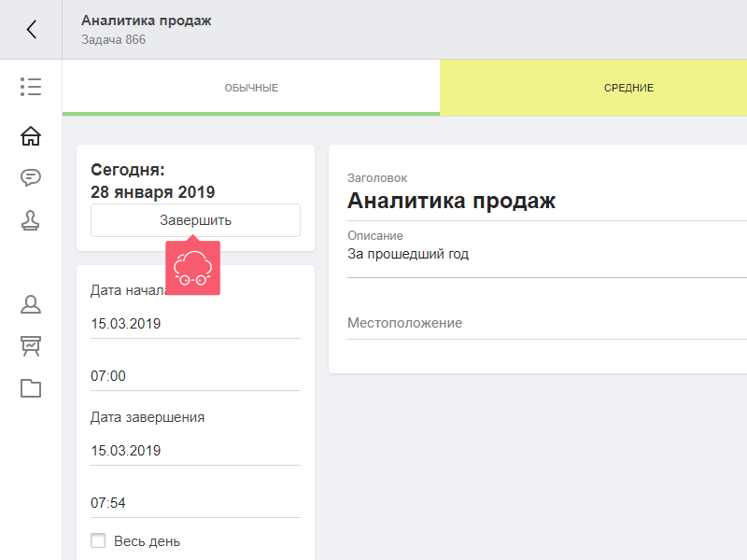Edit the end time field 07:54
The height and width of the screenshot is (560, 747).
[195, 503]
